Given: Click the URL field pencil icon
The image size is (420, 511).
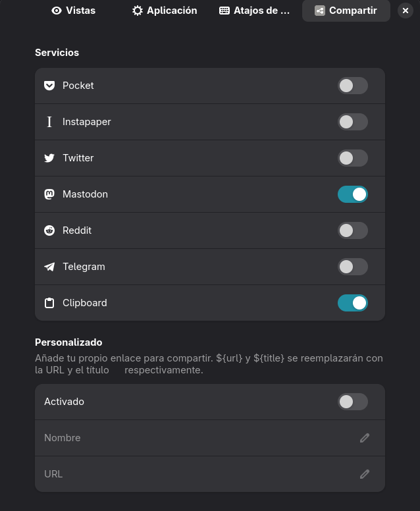Looking at the screenshot, I should (x=365, y=474).
